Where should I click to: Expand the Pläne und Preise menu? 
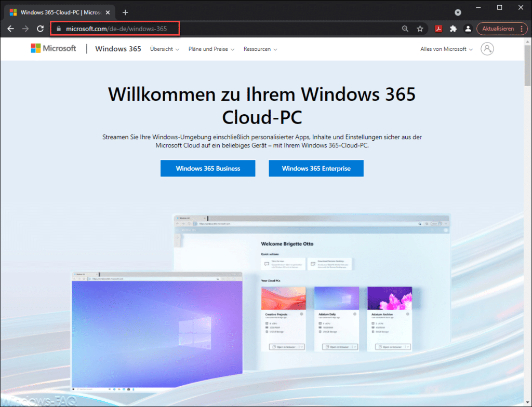(211, 49)
